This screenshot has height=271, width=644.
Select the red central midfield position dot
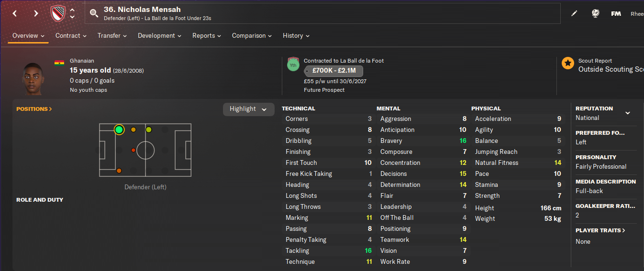133,150
